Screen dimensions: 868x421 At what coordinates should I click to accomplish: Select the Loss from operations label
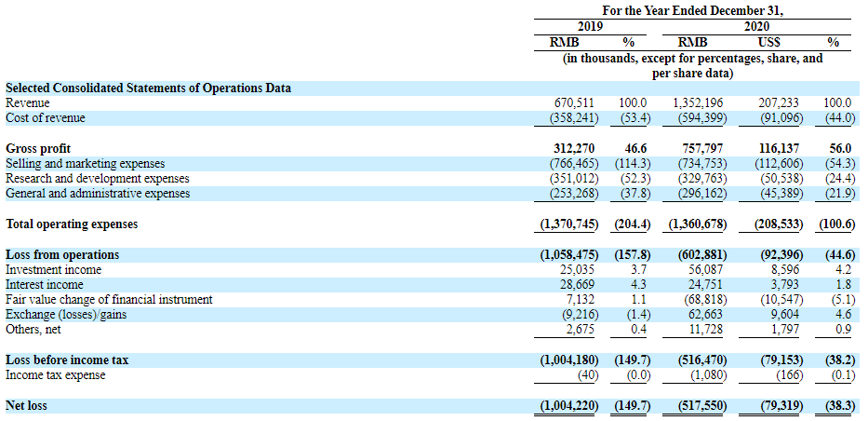point(62,254)
